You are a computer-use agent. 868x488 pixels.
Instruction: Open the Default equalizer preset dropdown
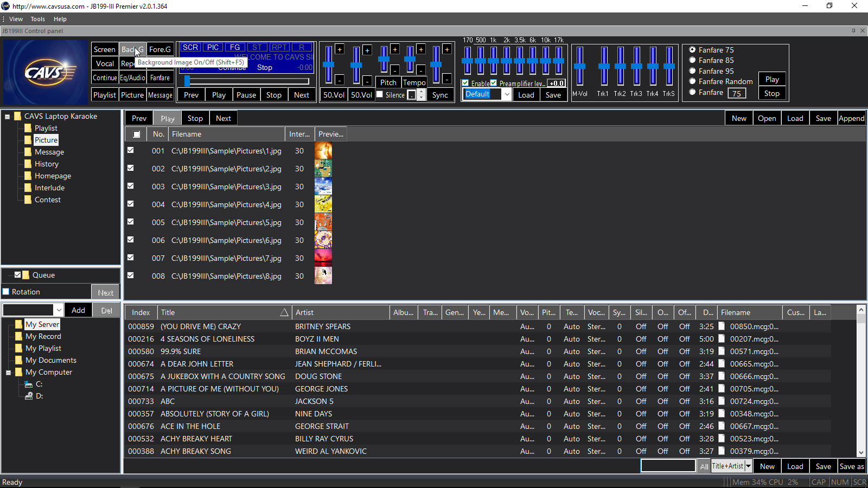[507, 94]
